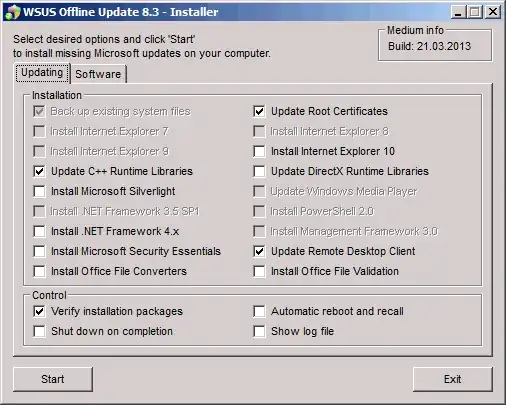The height and width of the screenshot is (405, 506).
Task: Click the greyed-out Install Internet Explorer 9 checkbox
Action: click(x=39, y=151)
